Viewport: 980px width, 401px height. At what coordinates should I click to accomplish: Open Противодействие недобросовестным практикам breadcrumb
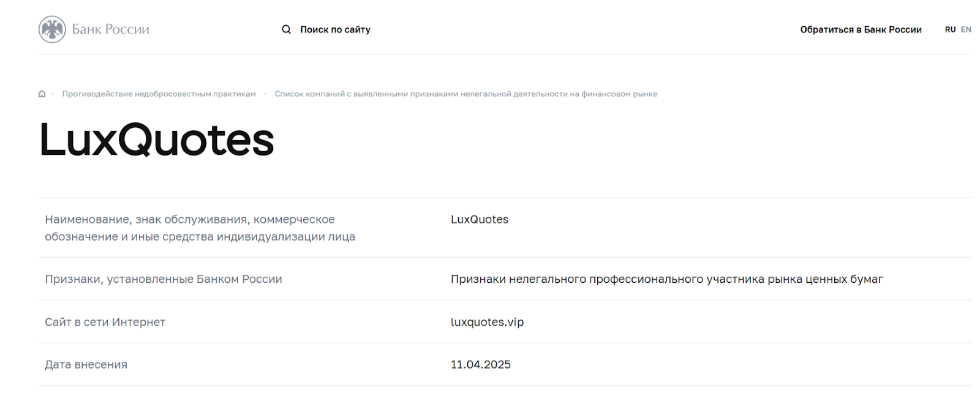tap(159, 94)
